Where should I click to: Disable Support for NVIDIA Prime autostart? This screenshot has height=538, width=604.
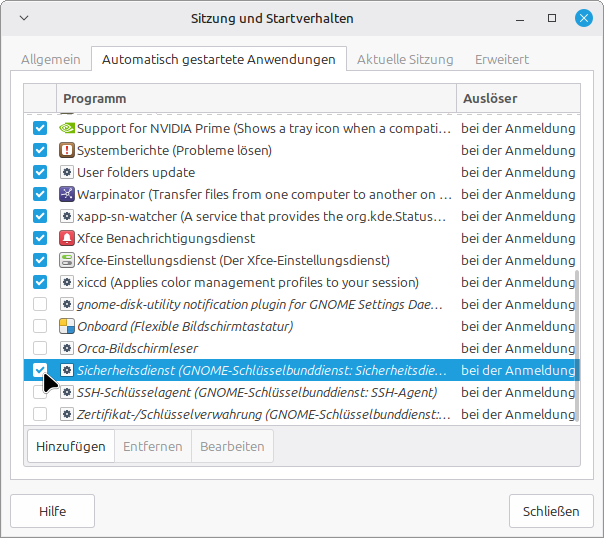click(40, 128)
